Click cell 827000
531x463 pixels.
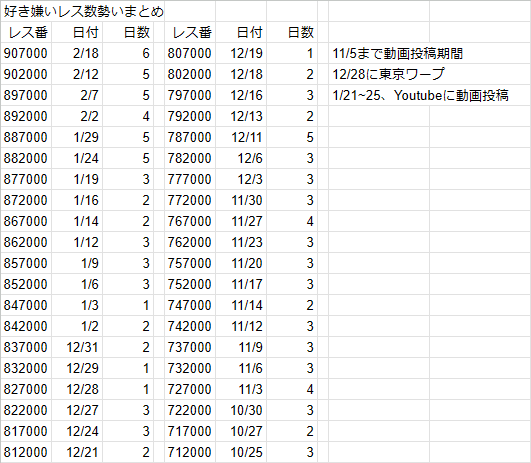[26, 389]
